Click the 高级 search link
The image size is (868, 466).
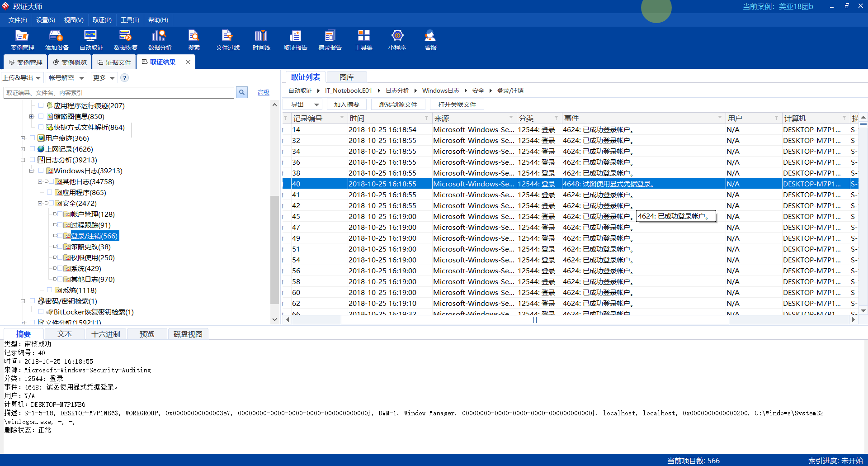tap(263, 92)
